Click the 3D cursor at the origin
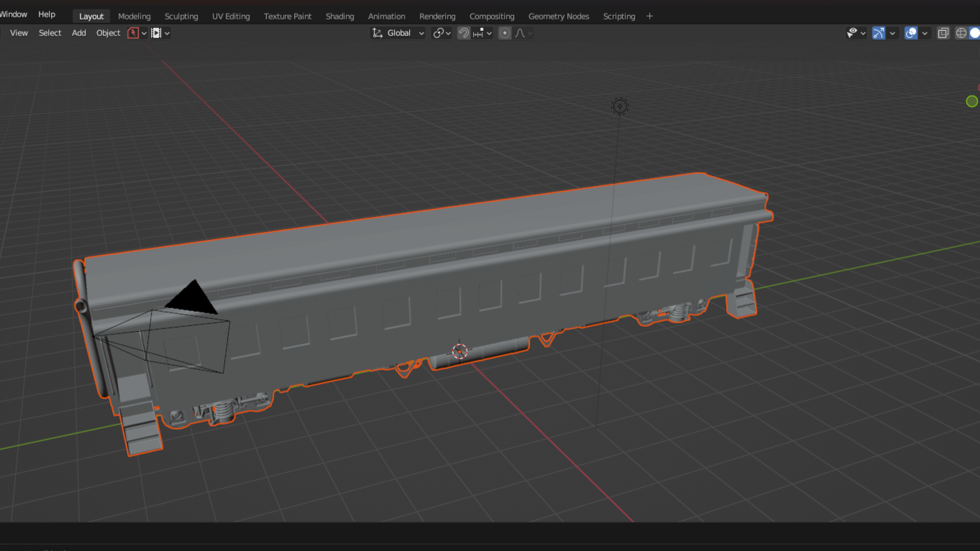 click(x=459, y=351)
